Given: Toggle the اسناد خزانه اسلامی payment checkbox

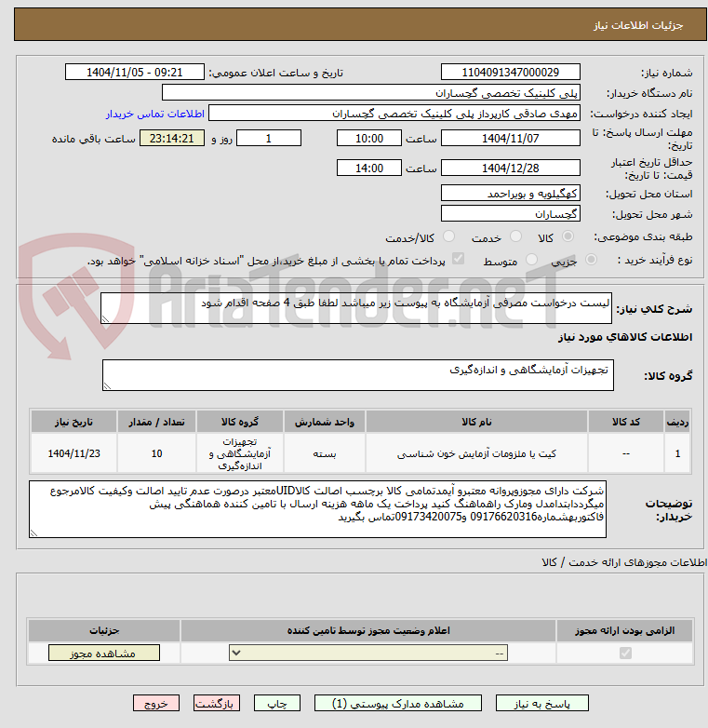Looking at the screenshot, I should point(458,259).
